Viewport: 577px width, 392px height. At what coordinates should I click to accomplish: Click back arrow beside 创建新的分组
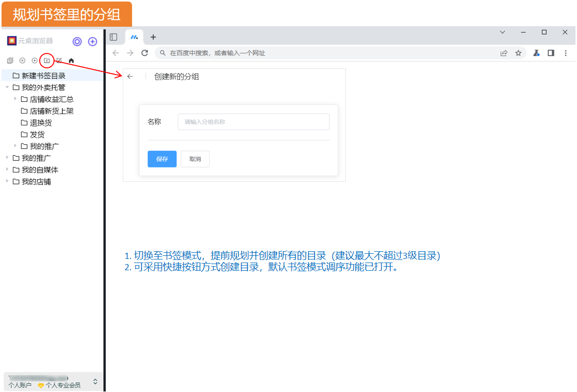tap(130, 77)
